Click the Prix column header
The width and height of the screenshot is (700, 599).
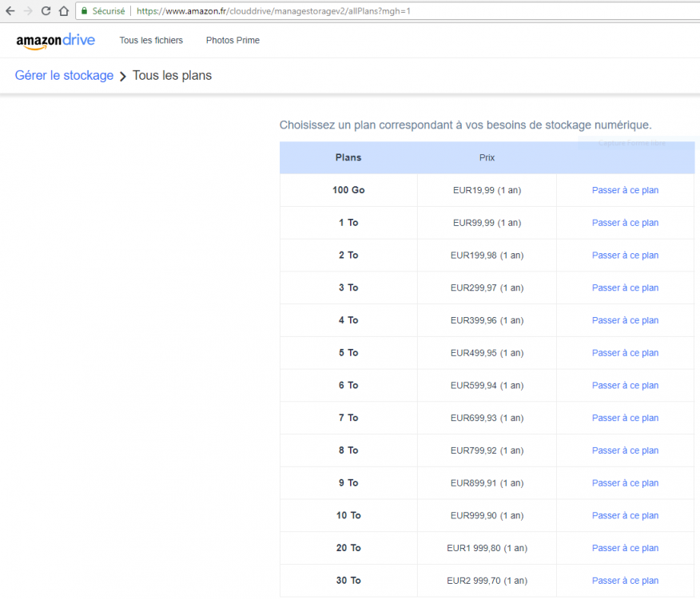pyautogui.click(x=487, y=157)
